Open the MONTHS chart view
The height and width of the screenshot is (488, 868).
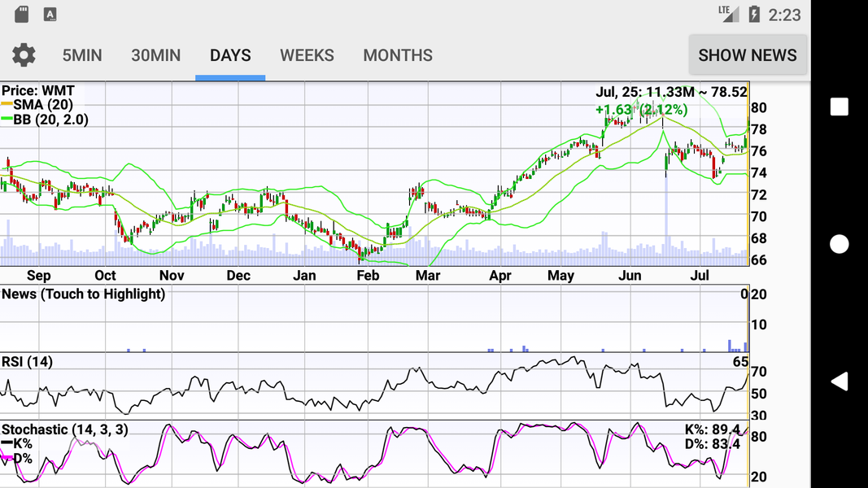[x=398, y=55]
